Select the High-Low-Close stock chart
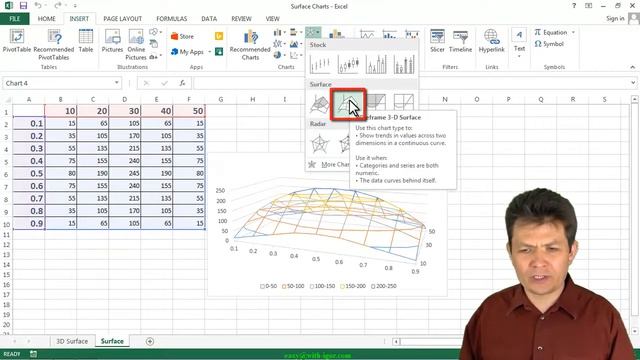The height and width of the screenshot is (360, 640). coord(320,64)
